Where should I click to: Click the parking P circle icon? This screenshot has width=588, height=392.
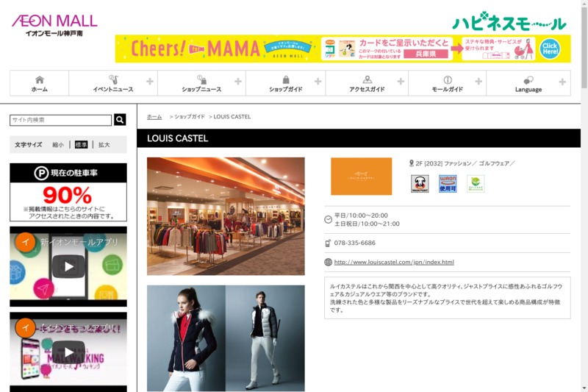41,174
